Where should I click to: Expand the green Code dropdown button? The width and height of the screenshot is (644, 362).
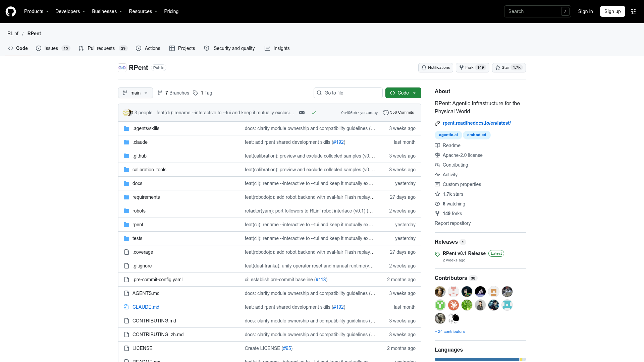pyautogui.click(x=403, y=93)
